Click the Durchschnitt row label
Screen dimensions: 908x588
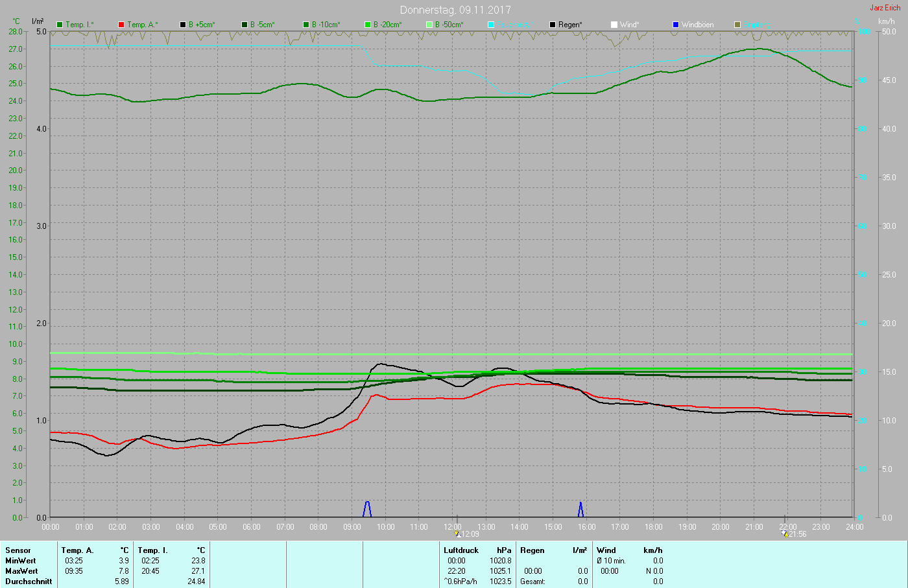point(29,582)
